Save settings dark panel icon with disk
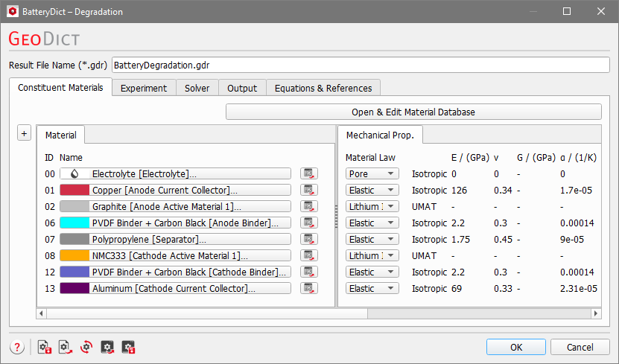 [128, 348]
